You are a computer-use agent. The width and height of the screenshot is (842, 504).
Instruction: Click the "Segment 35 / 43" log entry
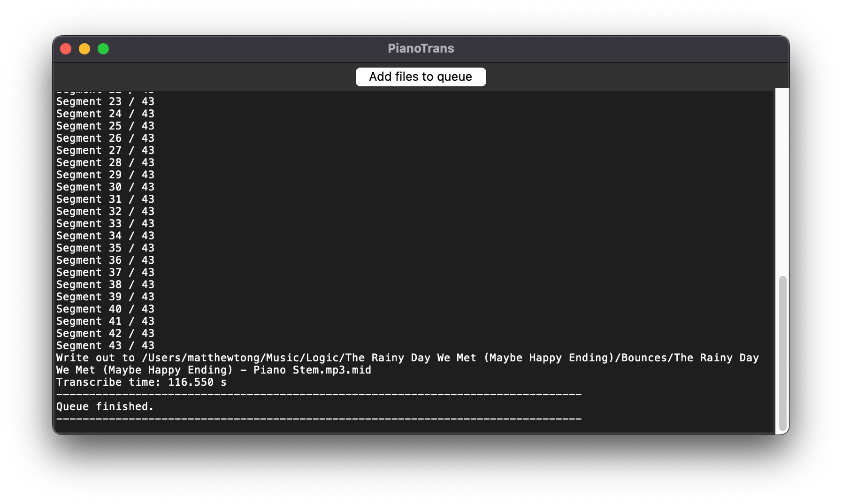pos(105,248)
